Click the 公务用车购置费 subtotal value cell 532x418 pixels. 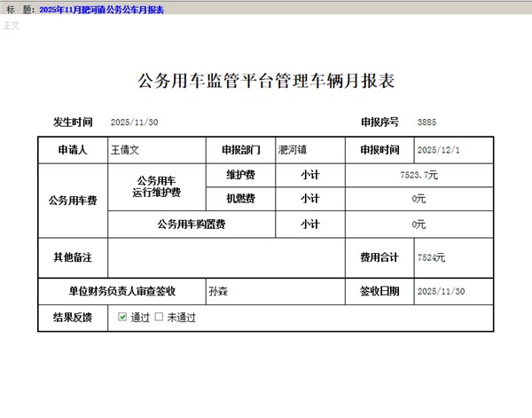(x=419, y=225)
